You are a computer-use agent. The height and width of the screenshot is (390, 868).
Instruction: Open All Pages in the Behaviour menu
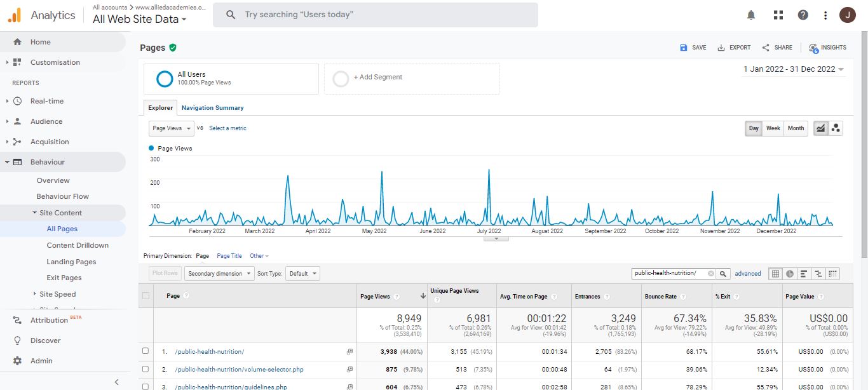pyautogui.click(x=62, y=229)
